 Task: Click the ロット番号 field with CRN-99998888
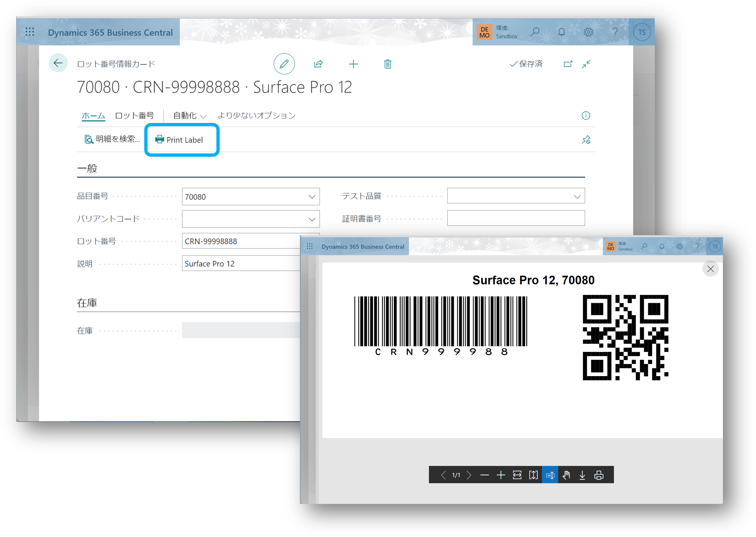(241, 241)
